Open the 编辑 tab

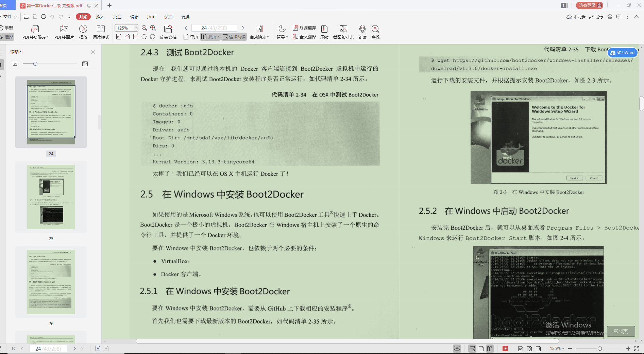click(x=134, y=17)
